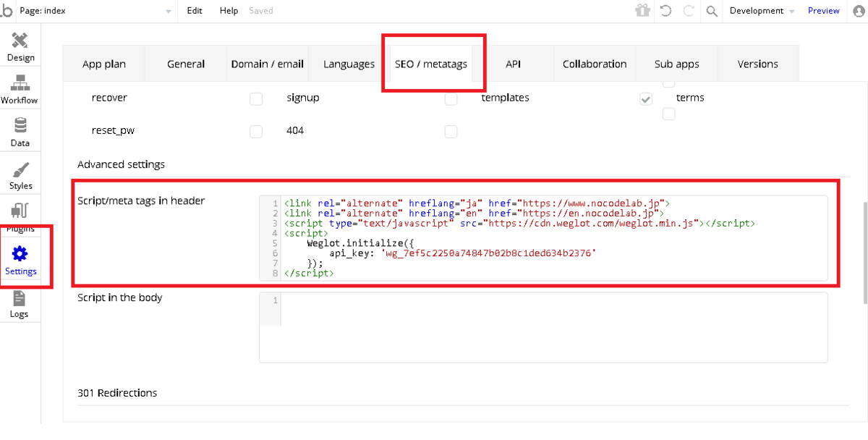The height and width of the screenshot is (440, 868).
Task: Click in the Script in the body editor
Action: [543, 327]
